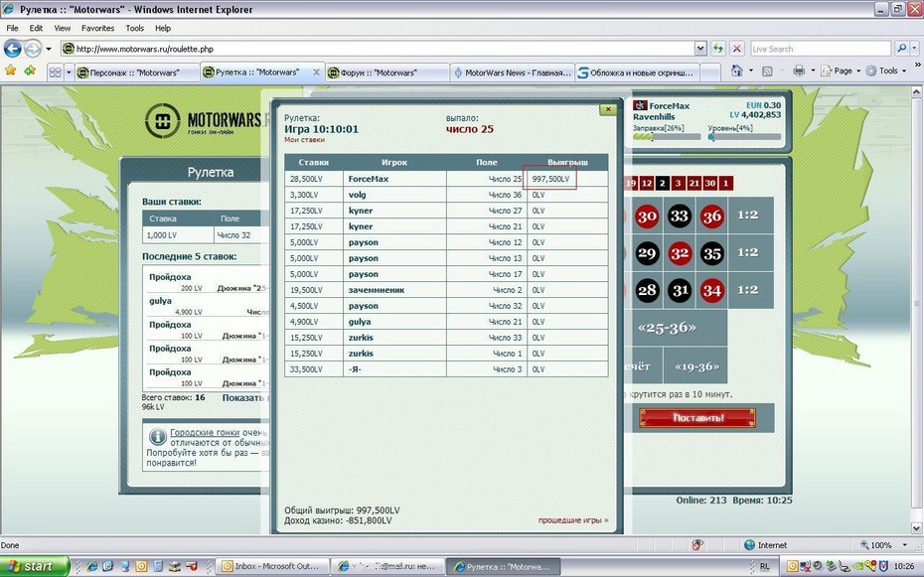Image resolution: width=924 pixels, height=577 pixels.
Task: Select black number 28 on roulette table
Action: pyautogui.click(x=647, y=290)
